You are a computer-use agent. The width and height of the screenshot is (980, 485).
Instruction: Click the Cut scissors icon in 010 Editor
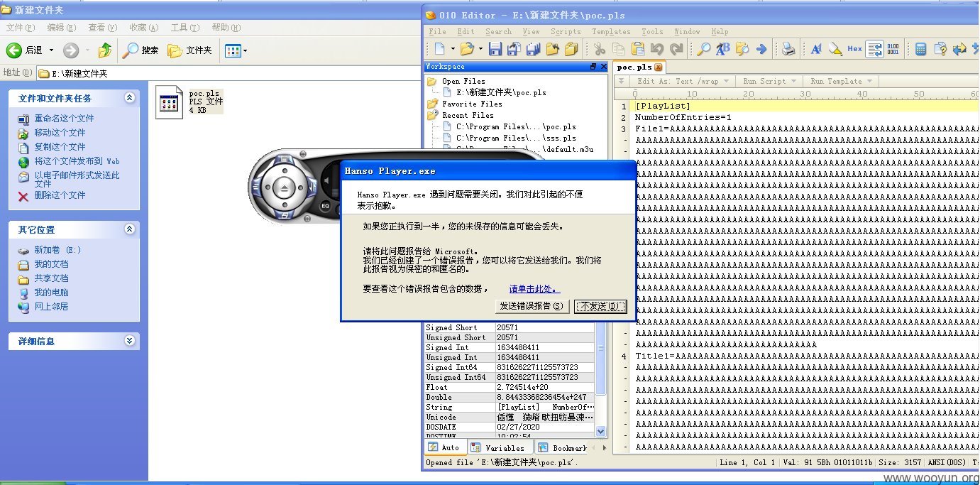(600, 49)
